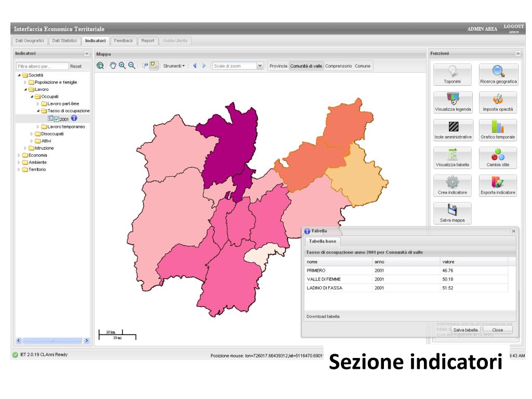Expand the Territorio folder
Image resolution: width=532 pixels, height=399 pixels.
point(19,170)
